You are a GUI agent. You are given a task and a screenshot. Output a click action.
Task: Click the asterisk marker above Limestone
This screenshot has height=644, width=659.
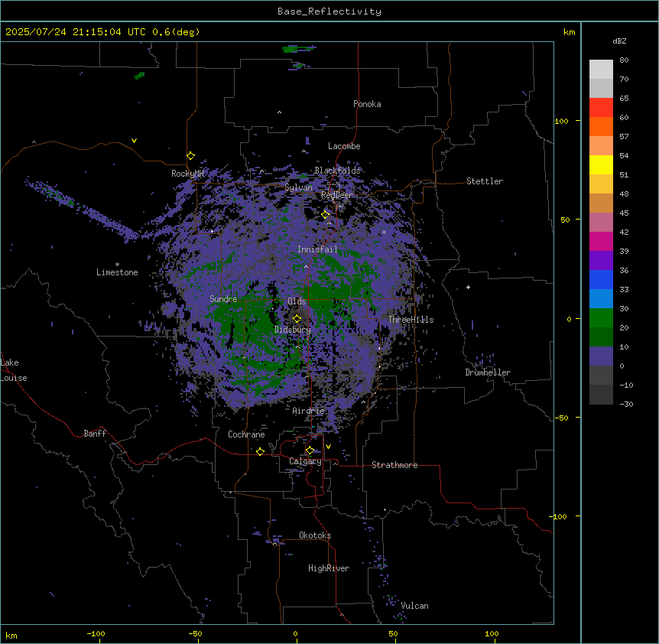tap(117, 265)
